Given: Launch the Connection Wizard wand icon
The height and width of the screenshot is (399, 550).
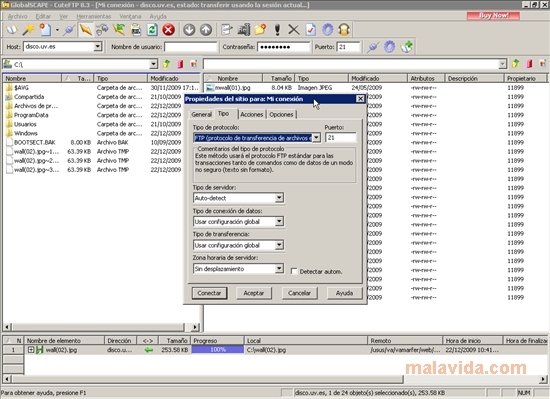Looking at the screenshot, I should tap(28, 30).
